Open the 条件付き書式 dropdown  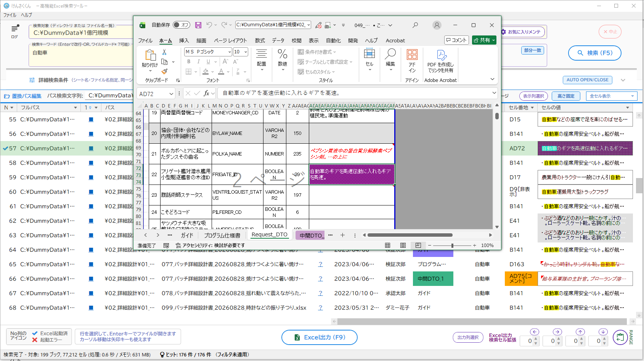click(317, 52)
